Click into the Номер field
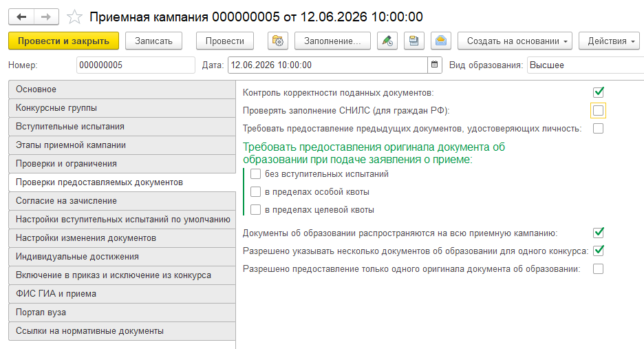 click(x=136, y=65)
